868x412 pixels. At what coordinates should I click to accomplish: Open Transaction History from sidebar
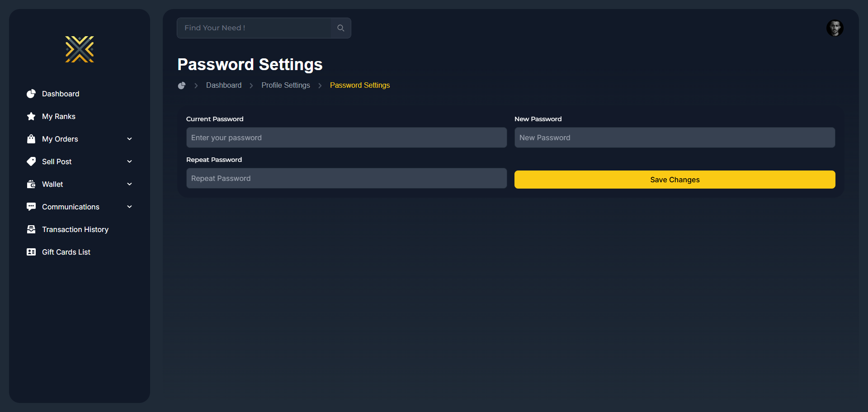tap(75, 229)
